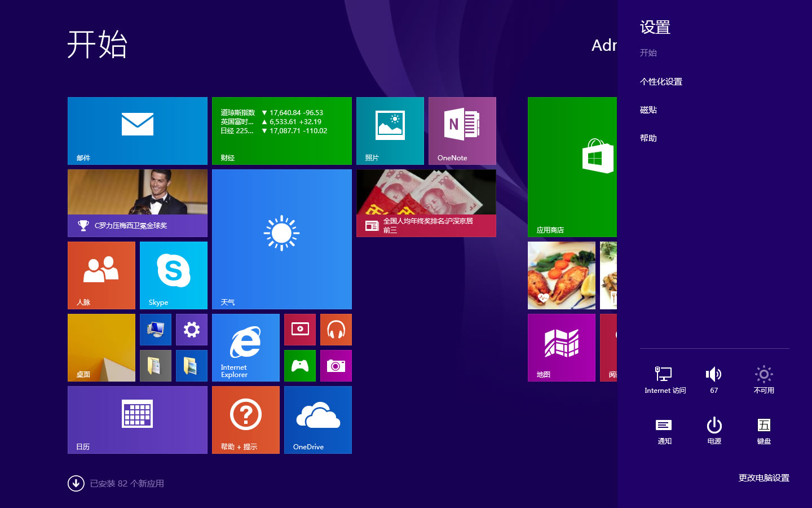Open the news tile 全国人均年终奖排名
812x508 pixels.
click(426, 203)
